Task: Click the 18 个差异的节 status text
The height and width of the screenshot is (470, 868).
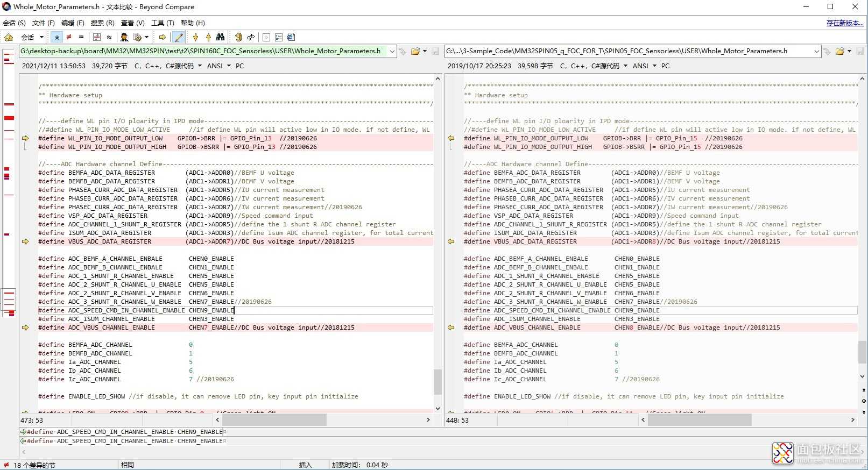Action: (34, 465)
